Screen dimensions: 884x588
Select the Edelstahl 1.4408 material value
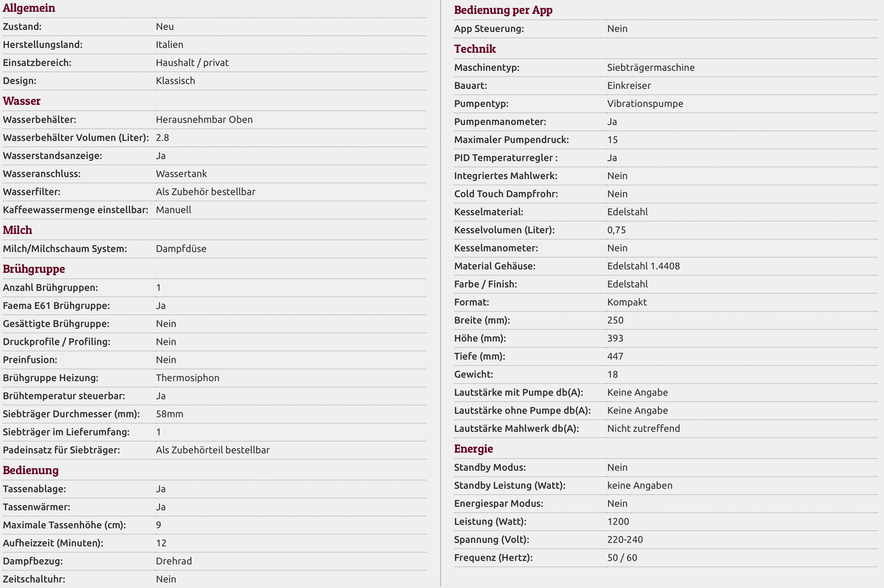coord(643,266)
